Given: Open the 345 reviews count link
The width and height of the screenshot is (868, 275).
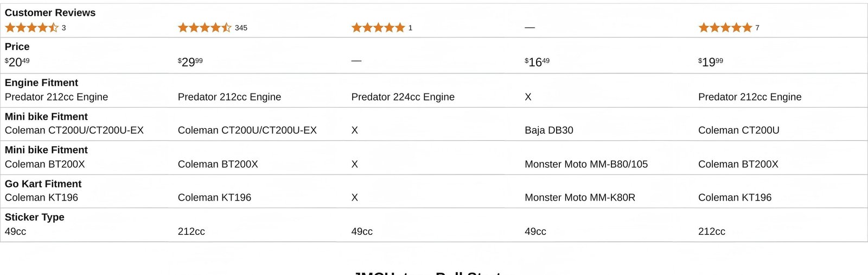Looking at the screenshot, I should [241, 28].
